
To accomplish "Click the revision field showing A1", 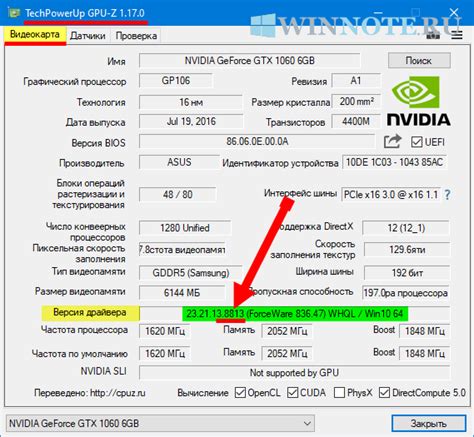I will (x=356, y=81).
